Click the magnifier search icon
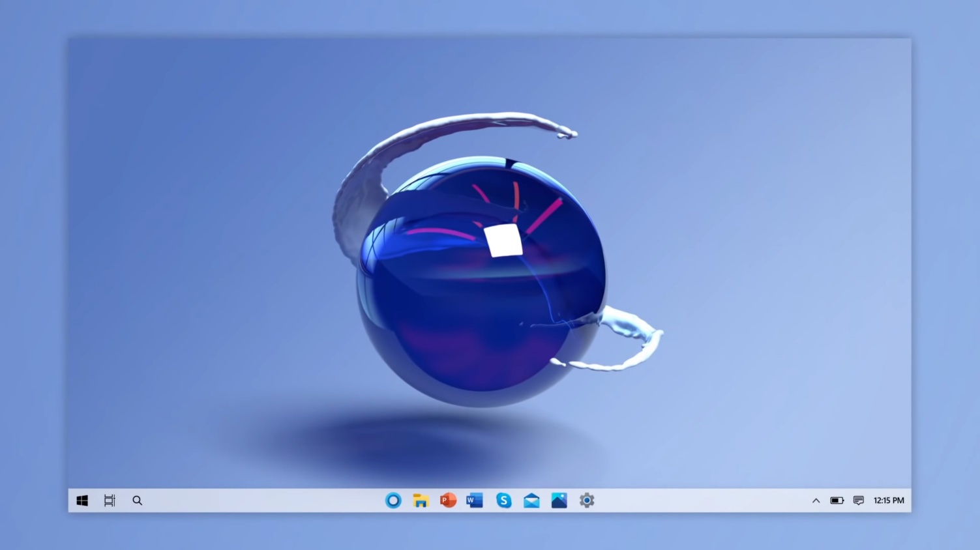 [x=138, y=500]
